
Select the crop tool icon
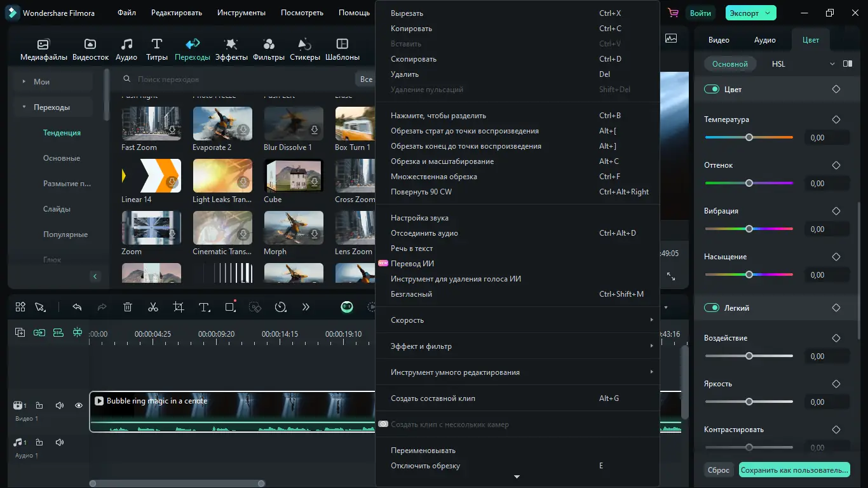[179, 307]
